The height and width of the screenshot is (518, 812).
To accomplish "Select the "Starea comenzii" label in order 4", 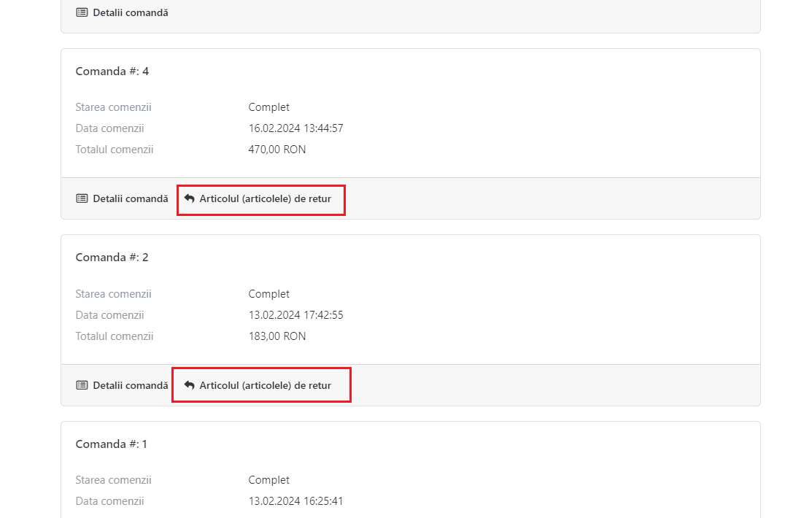I will pos(113,107).
